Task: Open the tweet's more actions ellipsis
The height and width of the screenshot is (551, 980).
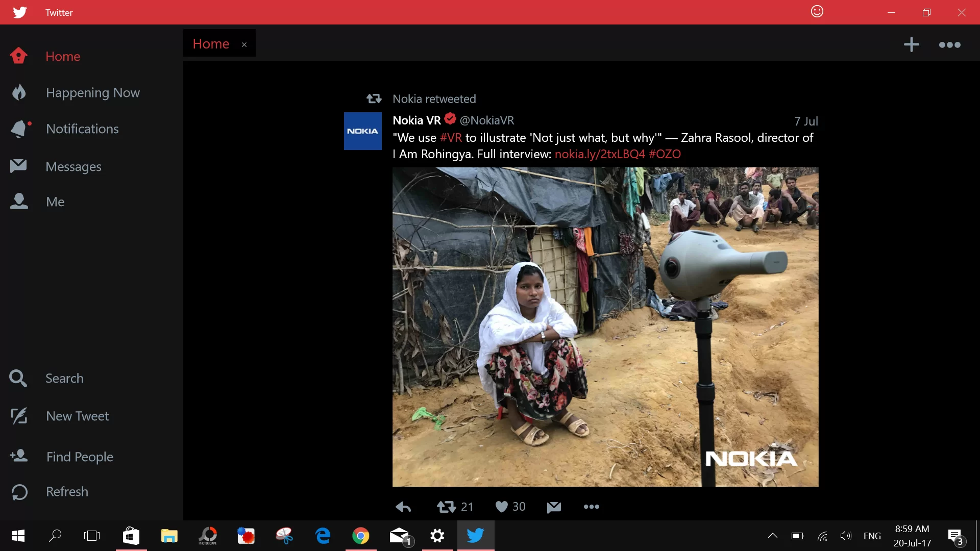Action: tap(591, 507)
